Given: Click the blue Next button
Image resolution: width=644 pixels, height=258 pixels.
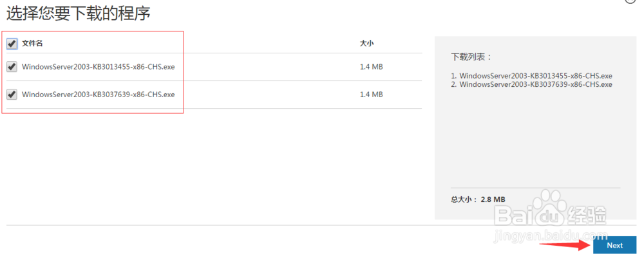Looking at the screenshot, I should click(614, 245).
